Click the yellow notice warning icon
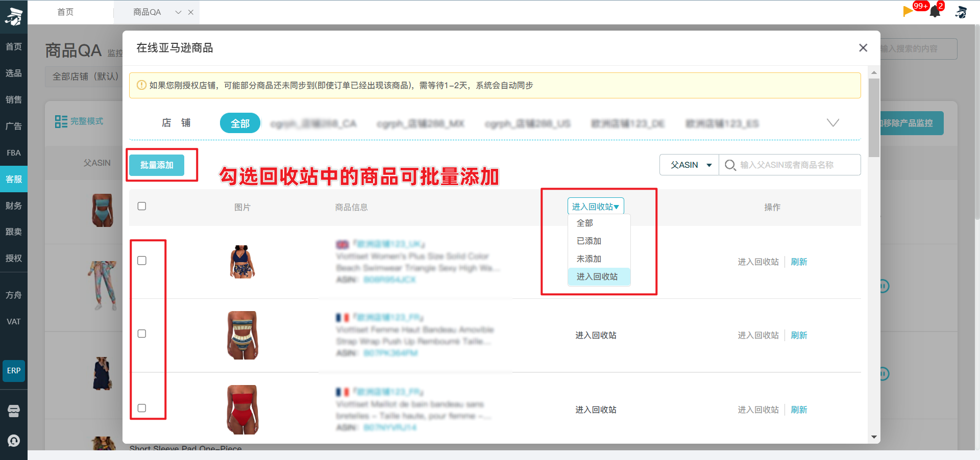The height and width of the screenshot is (460, 980). [x=141, y=85]
